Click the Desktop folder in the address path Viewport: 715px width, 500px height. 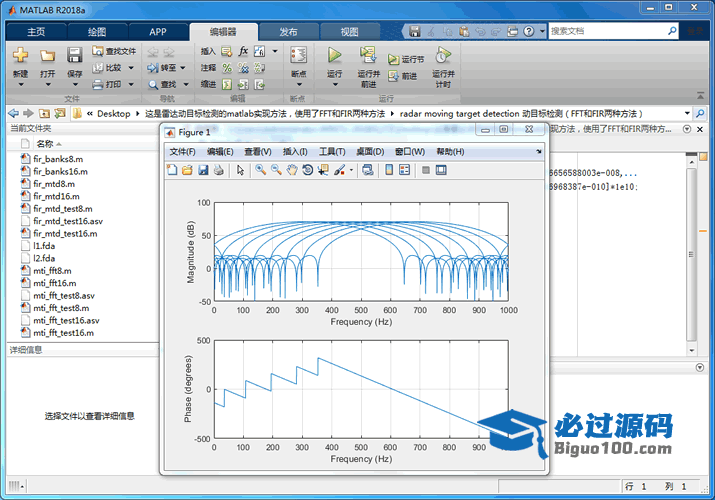(x=114, y=113)
